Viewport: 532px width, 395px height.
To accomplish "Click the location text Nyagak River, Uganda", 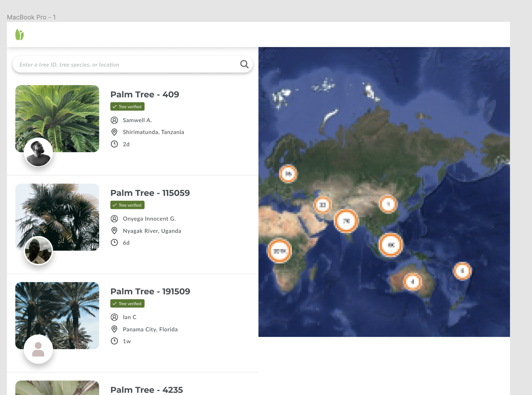I will [152, 231].
